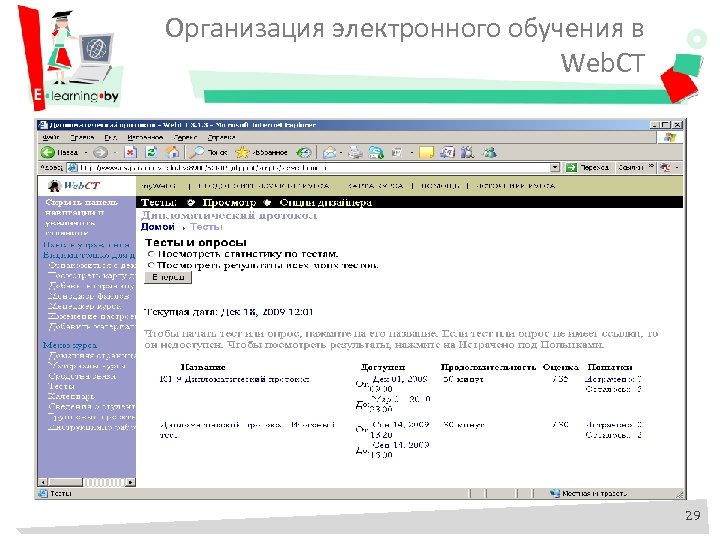Viewport: 720px width, 540px height.
Task: Open the Избранное menu
Action: (145, 137)
